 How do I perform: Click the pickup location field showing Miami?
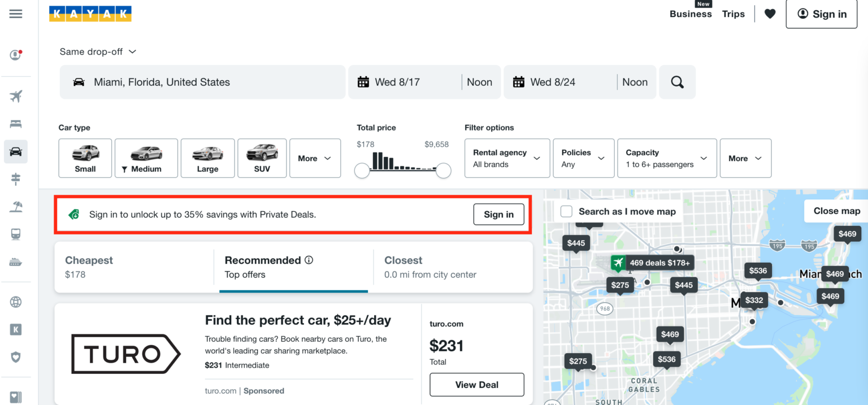202,81
